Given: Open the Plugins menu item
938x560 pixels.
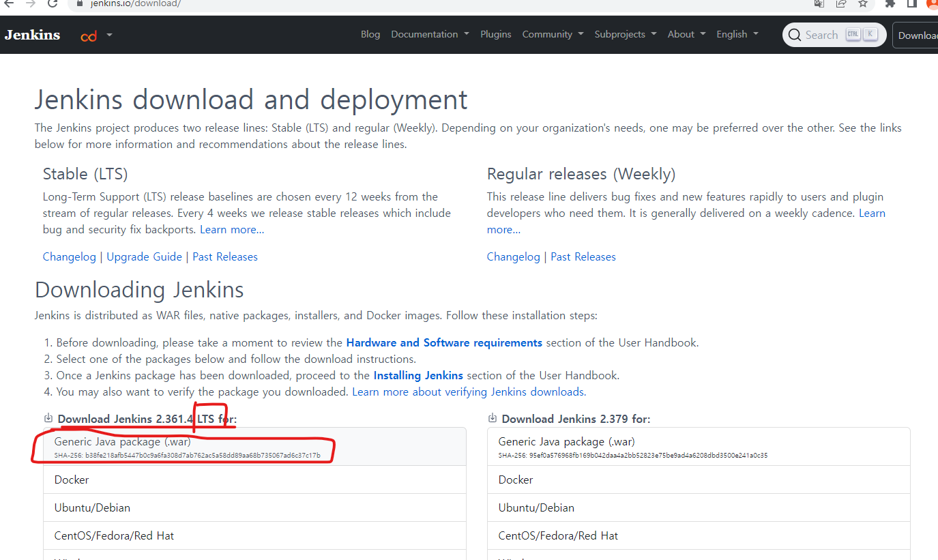Looking at the screenshot, I should click(x=496, y=34).
